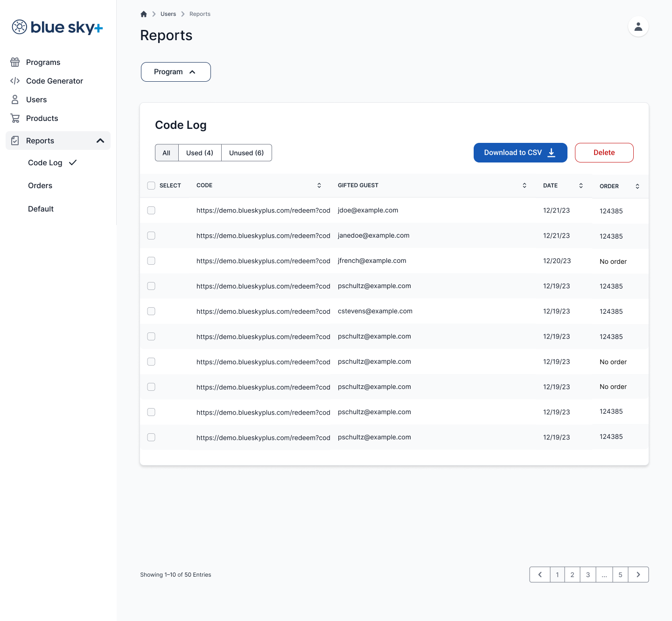Tick the checkbox for jfrench@example.com row

point(151,261)
